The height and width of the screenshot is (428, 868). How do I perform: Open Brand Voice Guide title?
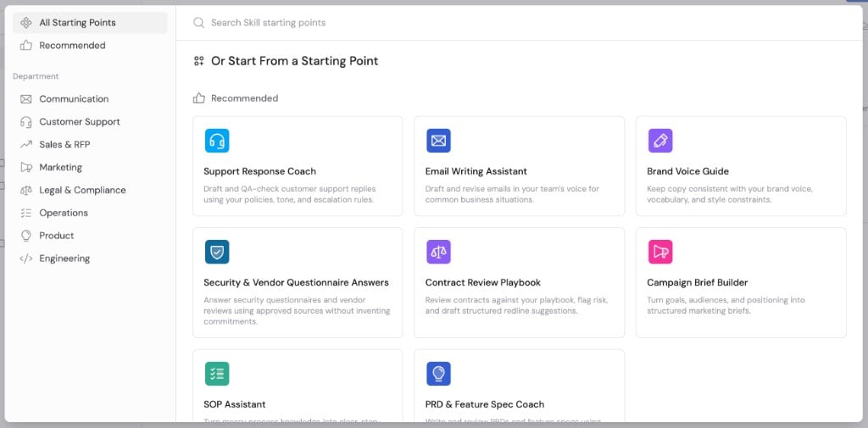click(687, 172)
